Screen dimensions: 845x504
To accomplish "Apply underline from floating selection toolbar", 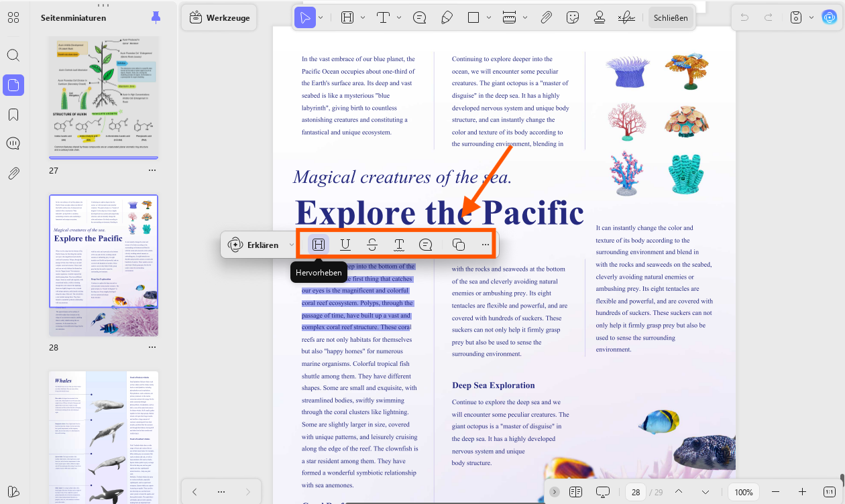I will (x=345, y=245).
